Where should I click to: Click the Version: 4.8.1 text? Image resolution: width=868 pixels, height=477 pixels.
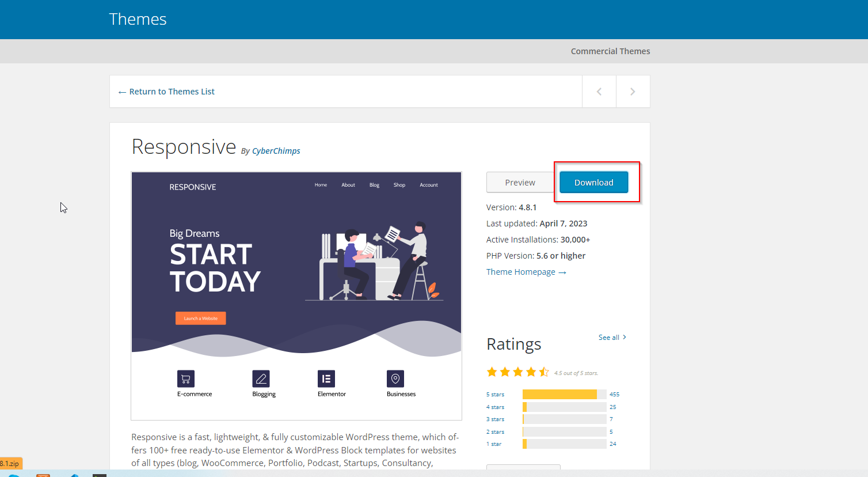[x=512, y=207]
